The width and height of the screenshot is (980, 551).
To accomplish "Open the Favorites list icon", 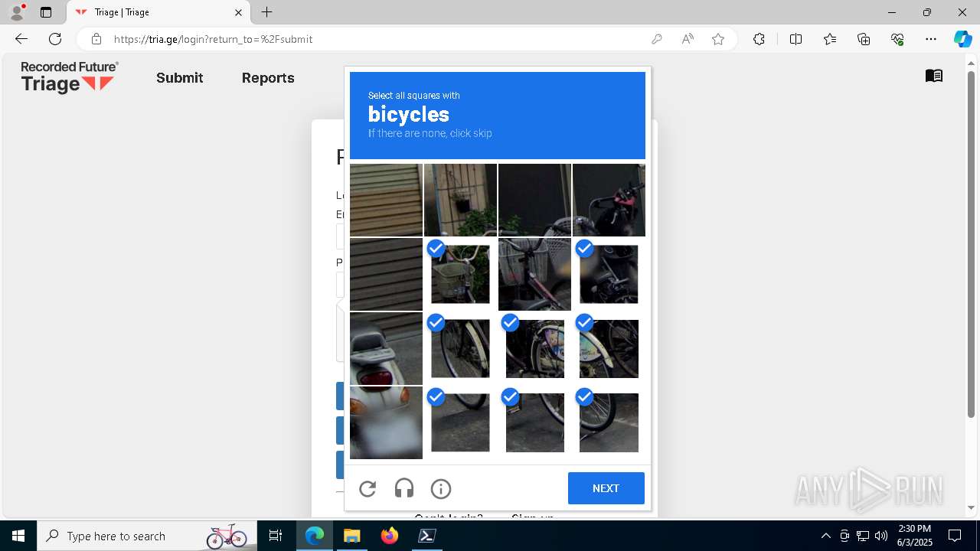I will point(830,39).
